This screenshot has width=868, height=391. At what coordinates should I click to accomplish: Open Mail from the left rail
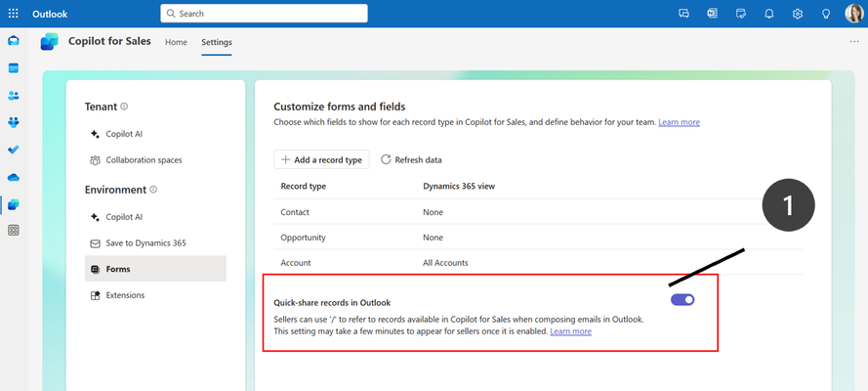(x=14, y=40)
